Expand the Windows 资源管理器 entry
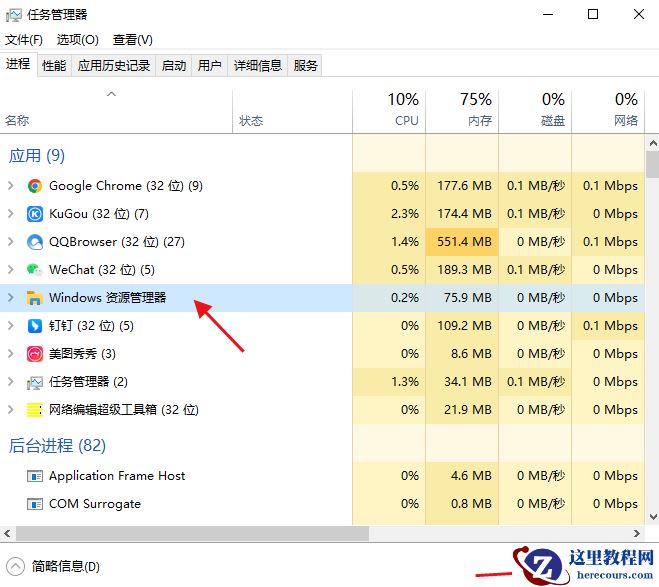 [11, 298]
